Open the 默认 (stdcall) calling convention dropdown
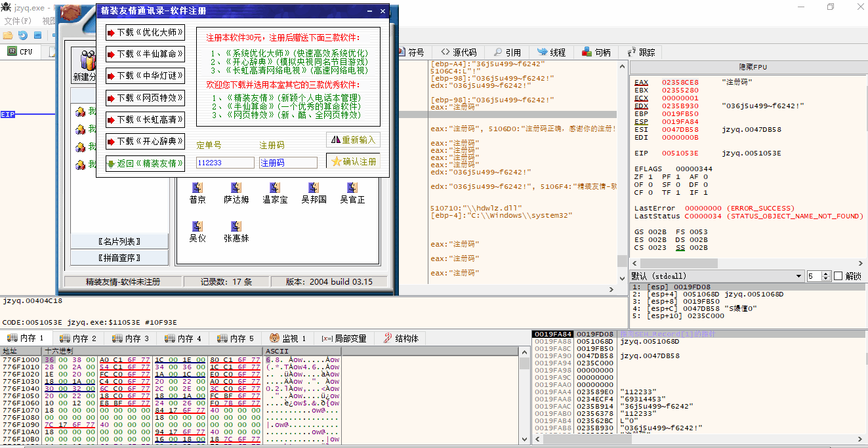This screenshot has width=868, height=448. pos(716,276)
